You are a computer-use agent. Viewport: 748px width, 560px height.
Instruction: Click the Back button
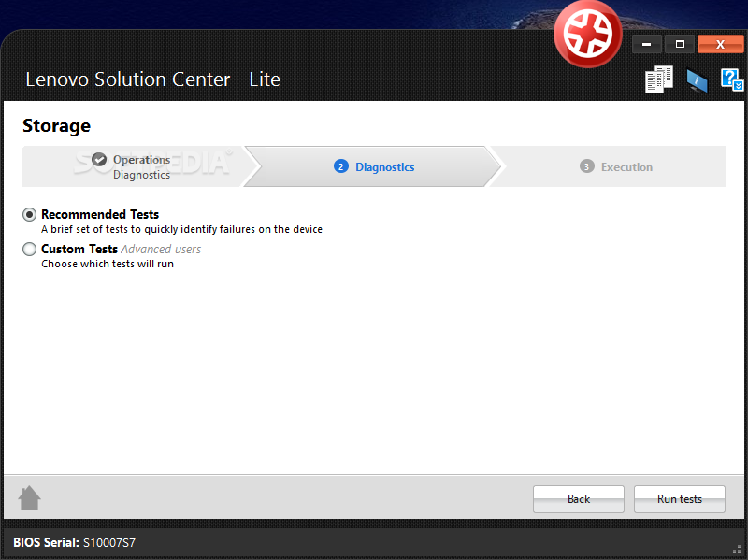click(579, 499)
